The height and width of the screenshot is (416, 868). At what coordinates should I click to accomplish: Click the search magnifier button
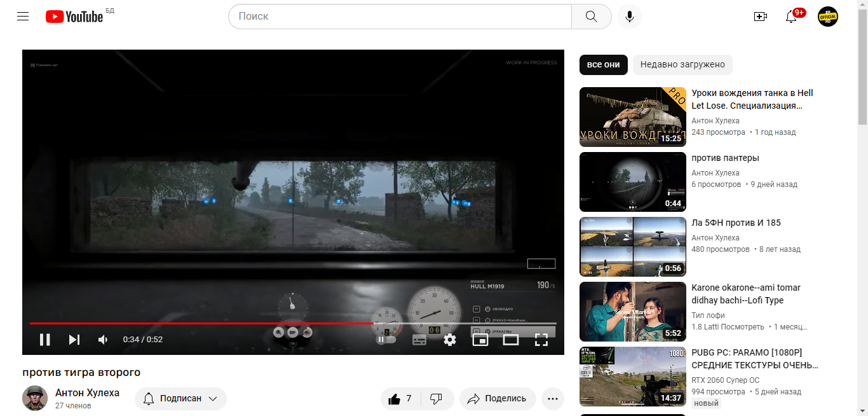coord(591,17)
